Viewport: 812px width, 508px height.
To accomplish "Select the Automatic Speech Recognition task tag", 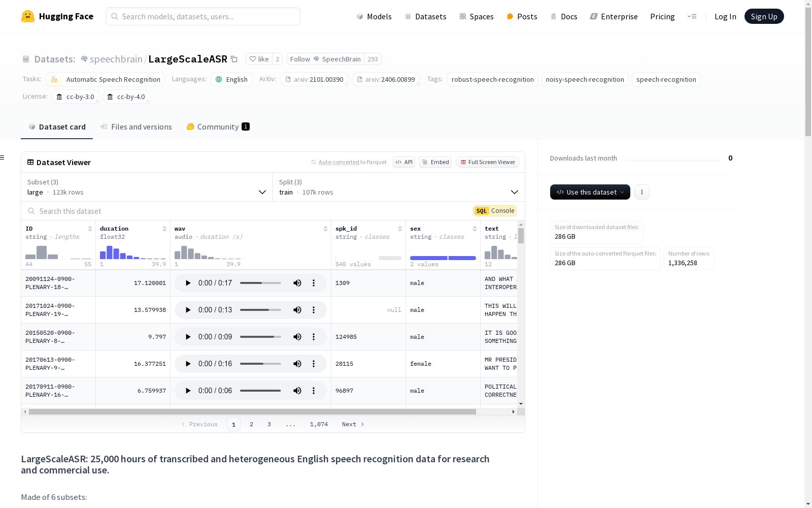I will point(106,79).
